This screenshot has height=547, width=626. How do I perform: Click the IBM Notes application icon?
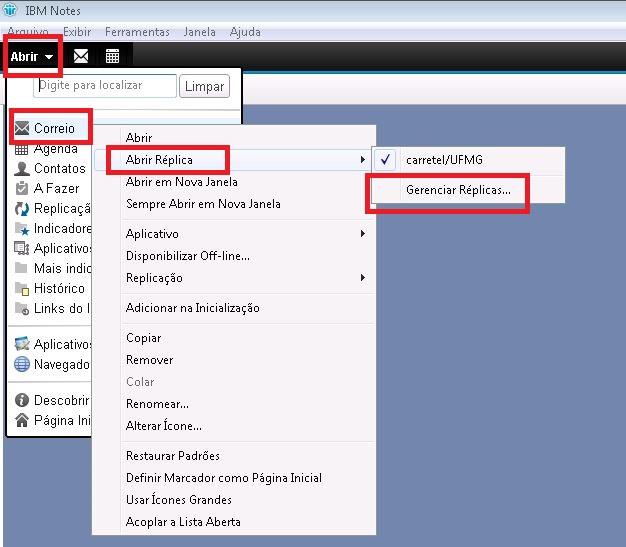coord(10,9)
